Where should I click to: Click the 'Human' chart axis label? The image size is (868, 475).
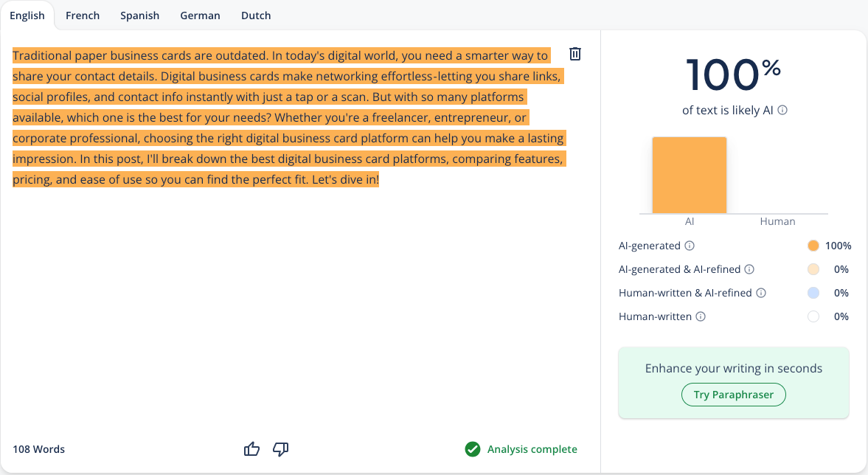pyautogui.click(x=777, y=221)
